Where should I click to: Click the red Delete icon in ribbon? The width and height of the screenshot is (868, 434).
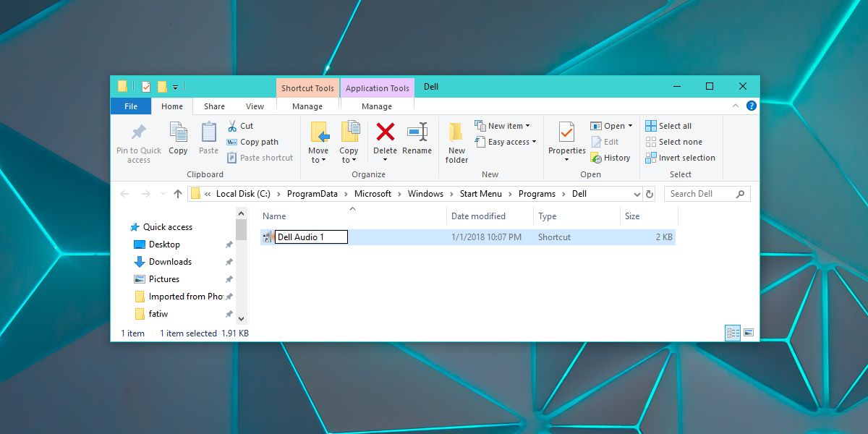pyautogui.click(x=385, y=132)
